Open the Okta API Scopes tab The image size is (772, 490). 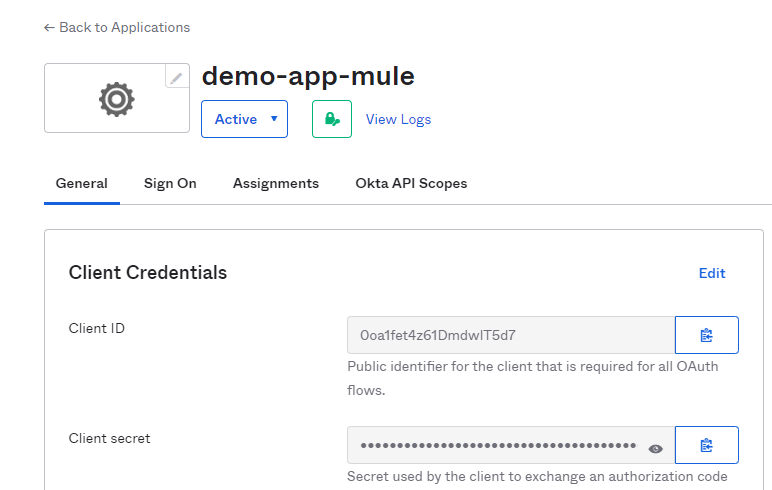click(411, 183)
